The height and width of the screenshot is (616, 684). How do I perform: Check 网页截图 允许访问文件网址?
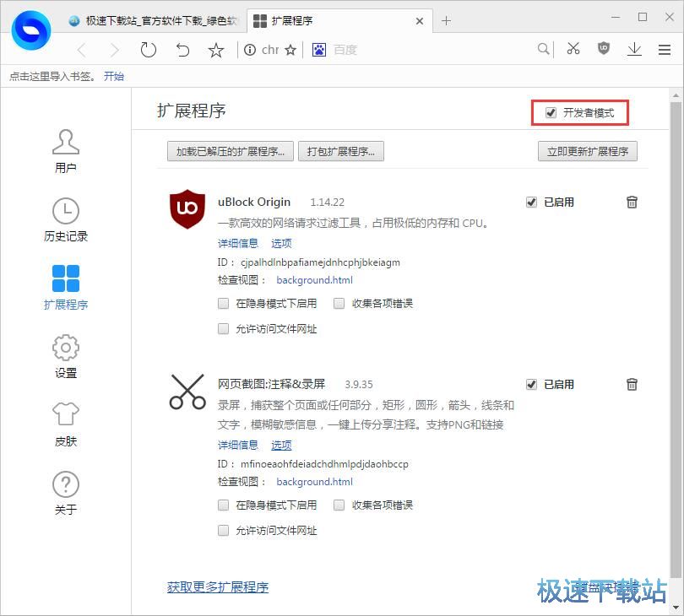(223, 531)
